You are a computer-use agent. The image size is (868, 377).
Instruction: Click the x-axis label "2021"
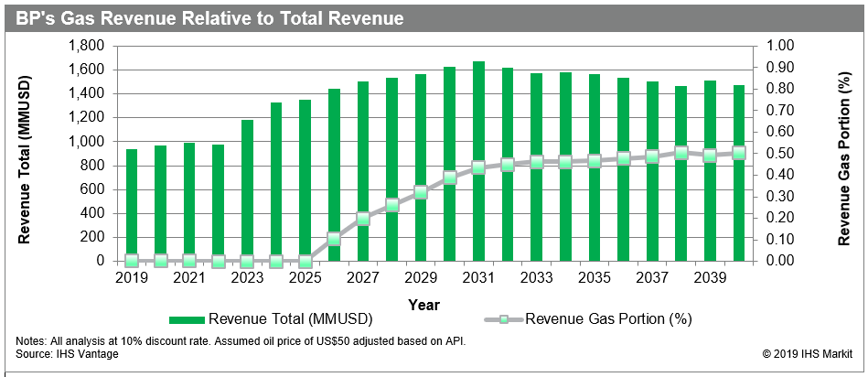pyautogui.click(x=189, y=277)
